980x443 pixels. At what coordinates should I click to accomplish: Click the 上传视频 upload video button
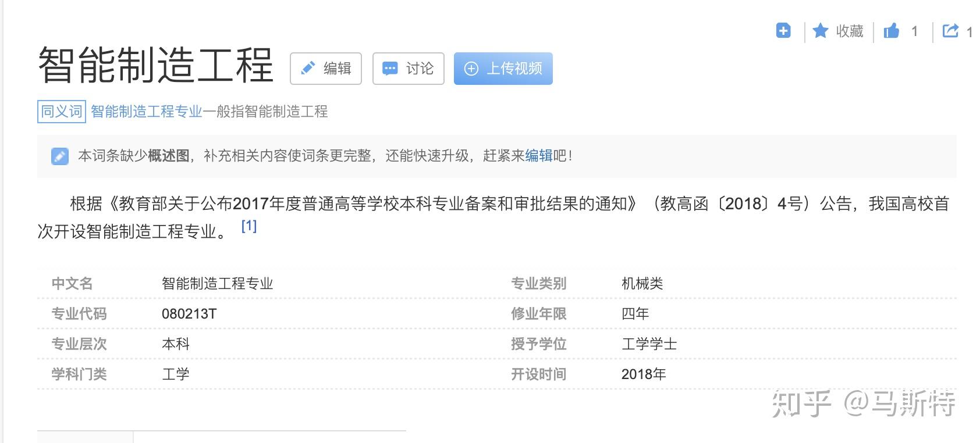pyautogui.click(x=503, y=69)
